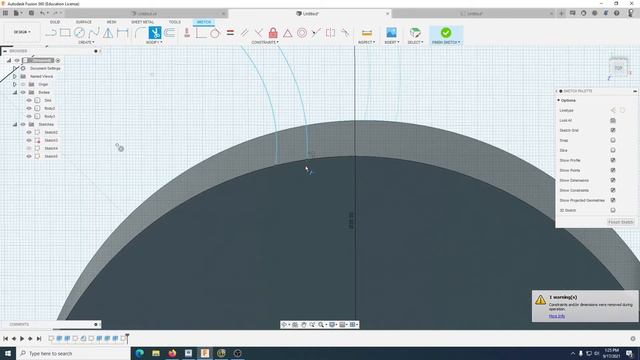This screenshot has width=640, height=360.
Task: Apply the Equal constraint
Action: pyautogui.click(x=230, y=33)
